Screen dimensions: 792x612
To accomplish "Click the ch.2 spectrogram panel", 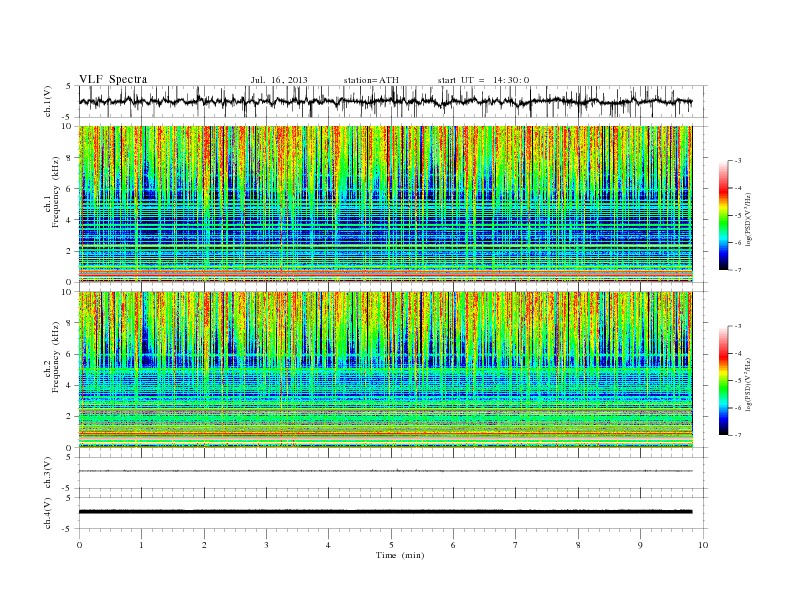I will pyautogui.click(x=385, y=370).
